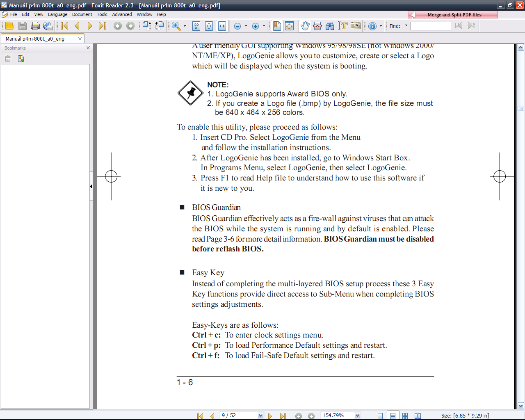The height and width of the screenshot is (420, 525).
Task: Fit page to window icon
Action: pos(209,26)
